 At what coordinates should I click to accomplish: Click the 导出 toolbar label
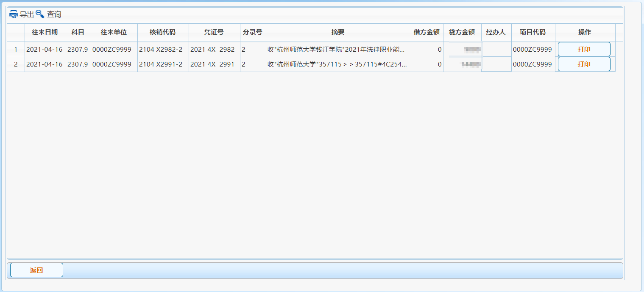click(x=27, y=14)
